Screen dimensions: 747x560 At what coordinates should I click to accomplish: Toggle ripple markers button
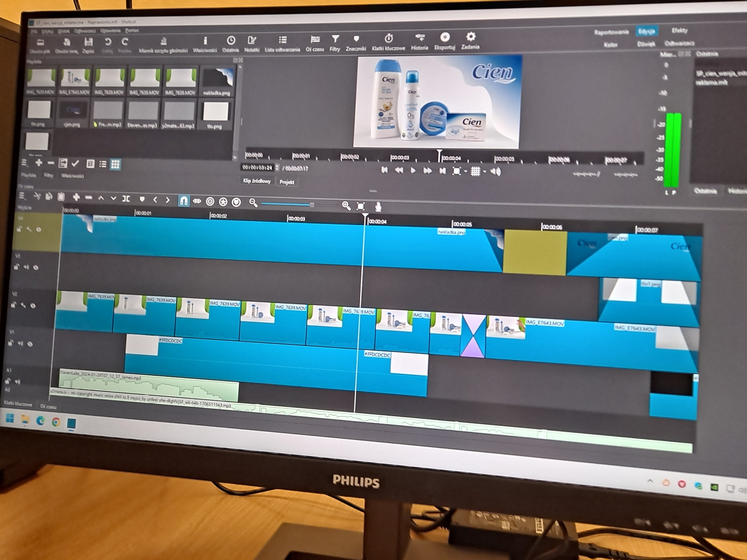click(237, 202)
